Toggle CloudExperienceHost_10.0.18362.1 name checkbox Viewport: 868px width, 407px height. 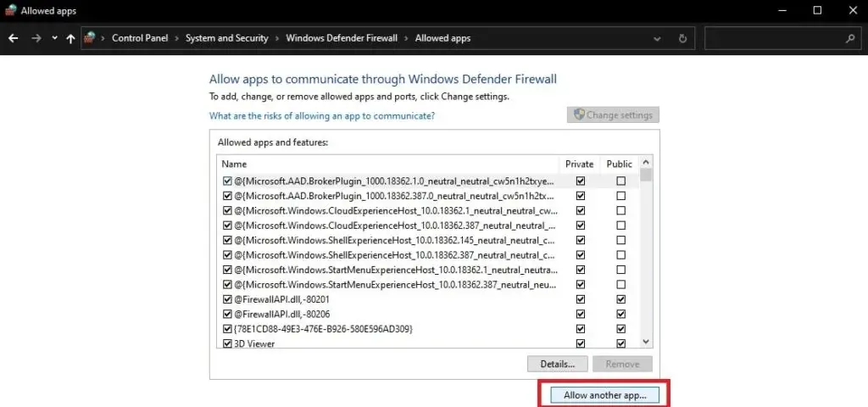point(227,210)
